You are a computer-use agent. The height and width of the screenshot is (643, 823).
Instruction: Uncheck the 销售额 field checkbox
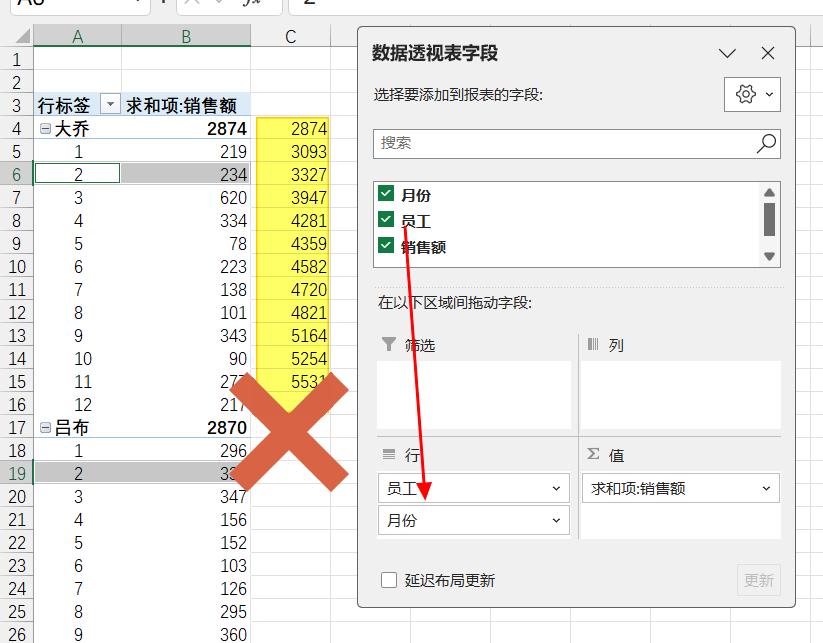point(386,245)
